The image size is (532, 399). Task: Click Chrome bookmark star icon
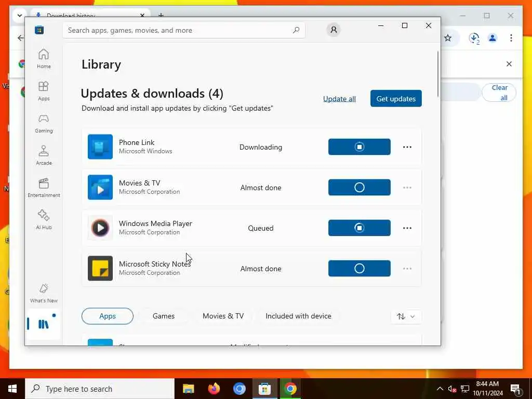(x=448, y=38)
